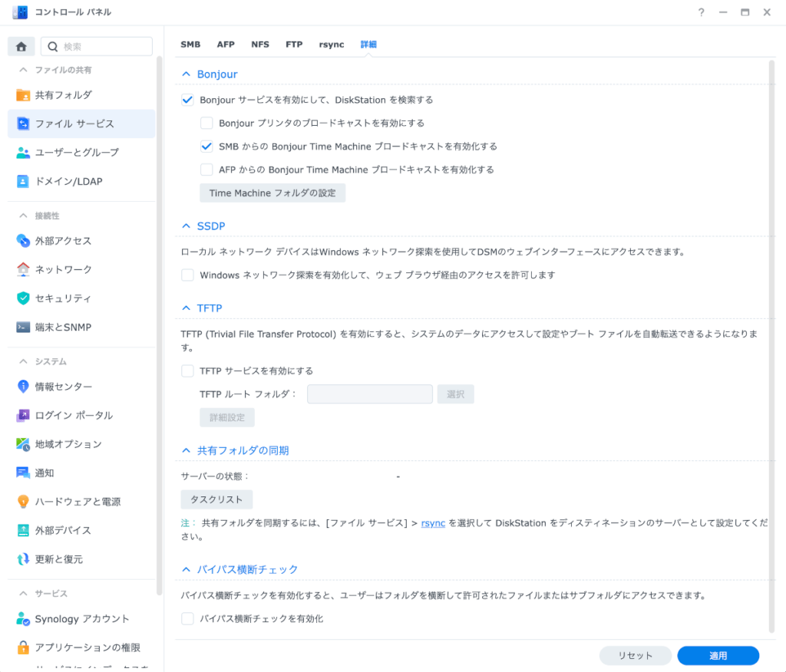Open ネットワーク icon
The image size is (786, 672).
coord(23,269)
